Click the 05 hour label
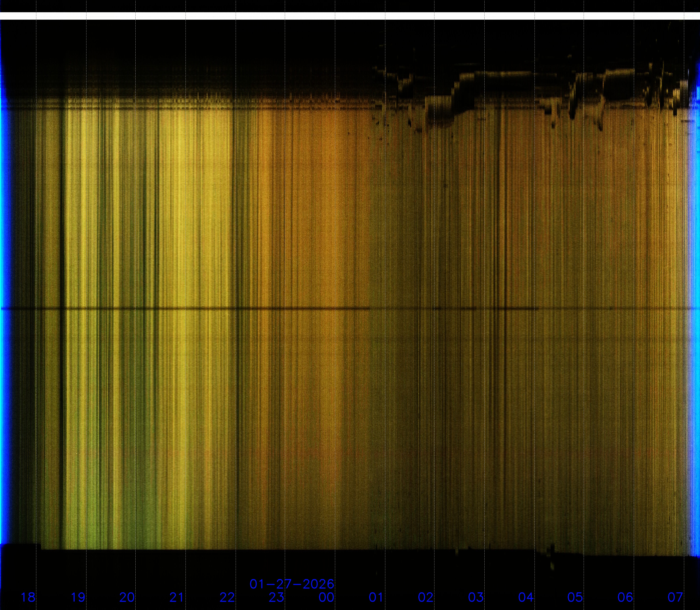This screenshot has width=700, height=610. click(575, 597)
